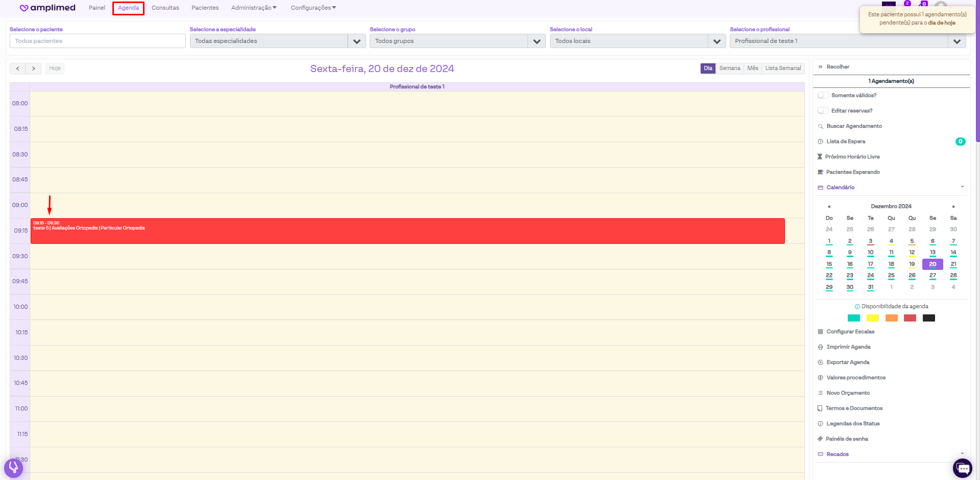This screenshot has width=980, height=480.
Task: Click the Exportar Agenda plus icon
Action: point(820,362)
